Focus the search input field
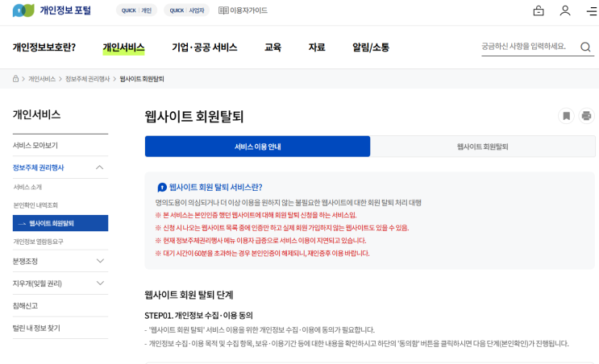Screen dimensions: 599x364 529,47
